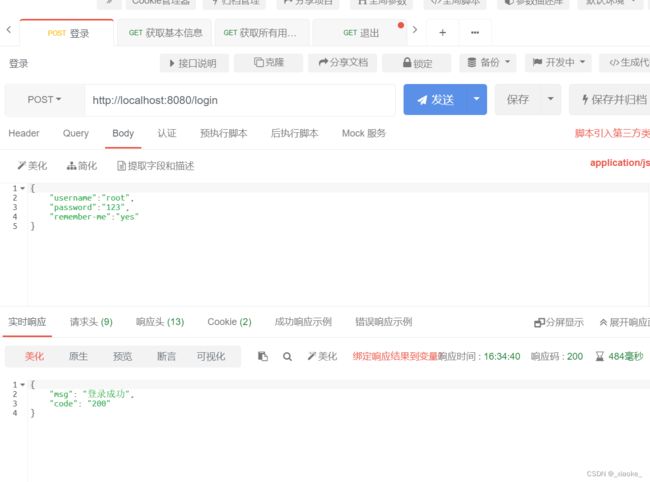Click the "password":"123" line in body

(x=89, y=207)
